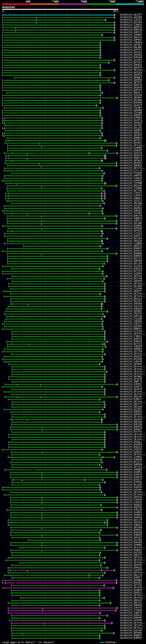Select hit label UniRef100_C0PSC7
146x644 pixels.
point(131,193)
